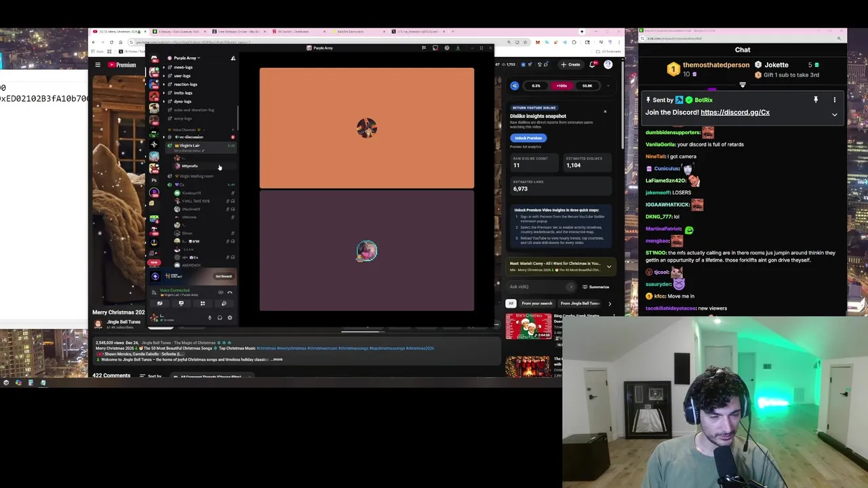Select user ICowboy111 in voice list

click(191, 193)
